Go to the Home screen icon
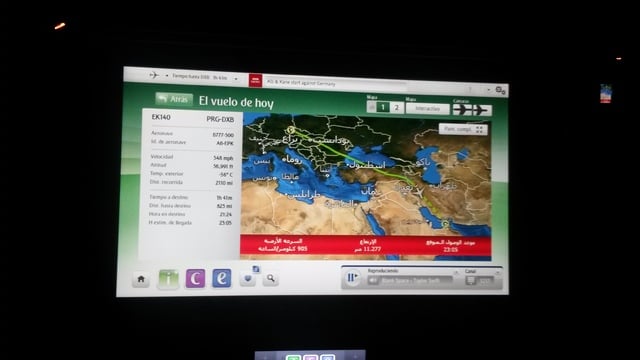 [141, 279]
